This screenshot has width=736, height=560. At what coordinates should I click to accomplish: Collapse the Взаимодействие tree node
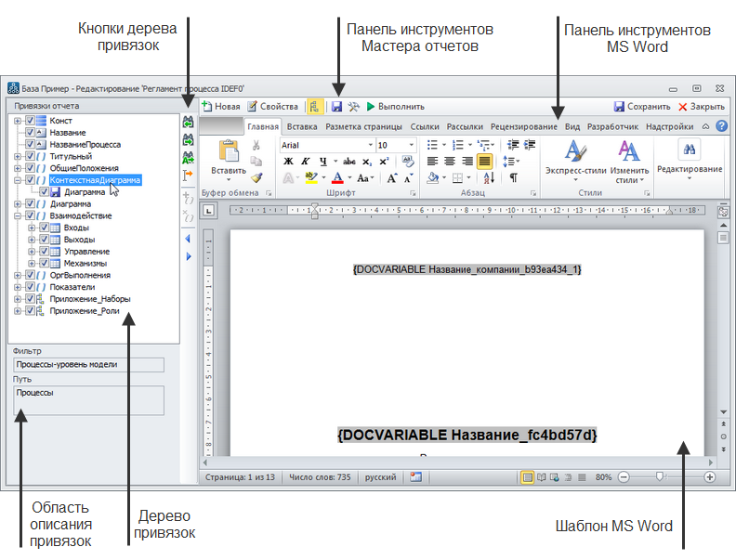[18, 215]
